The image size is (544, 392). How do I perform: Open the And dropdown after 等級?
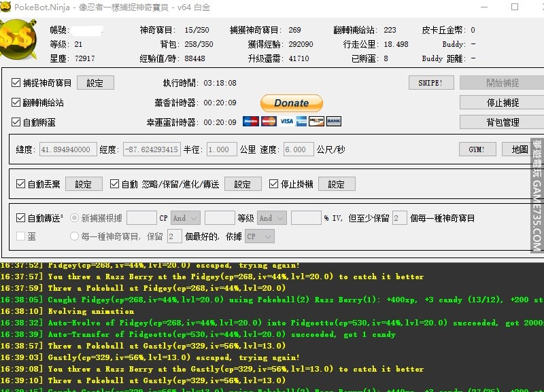271,218
